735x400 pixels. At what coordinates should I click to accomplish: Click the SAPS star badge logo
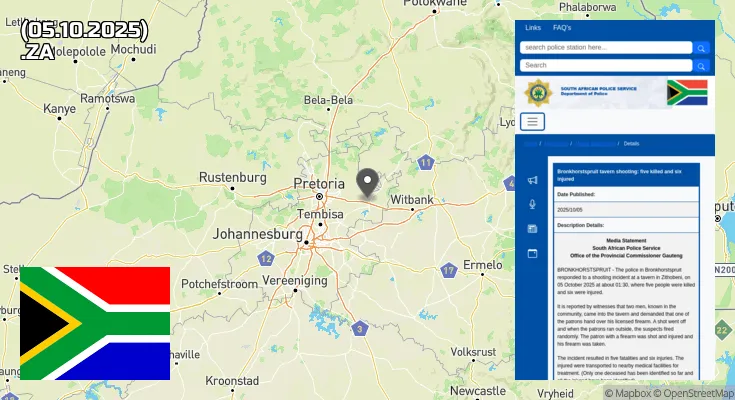(x=538, y=93)
